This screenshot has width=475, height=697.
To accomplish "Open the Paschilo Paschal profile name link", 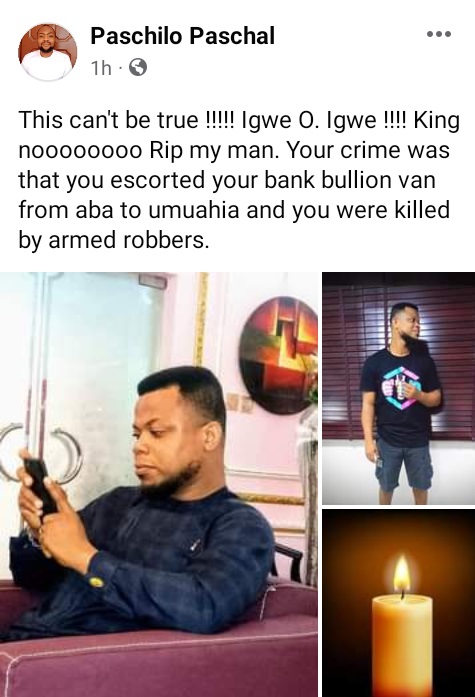I will pos(183,36).
